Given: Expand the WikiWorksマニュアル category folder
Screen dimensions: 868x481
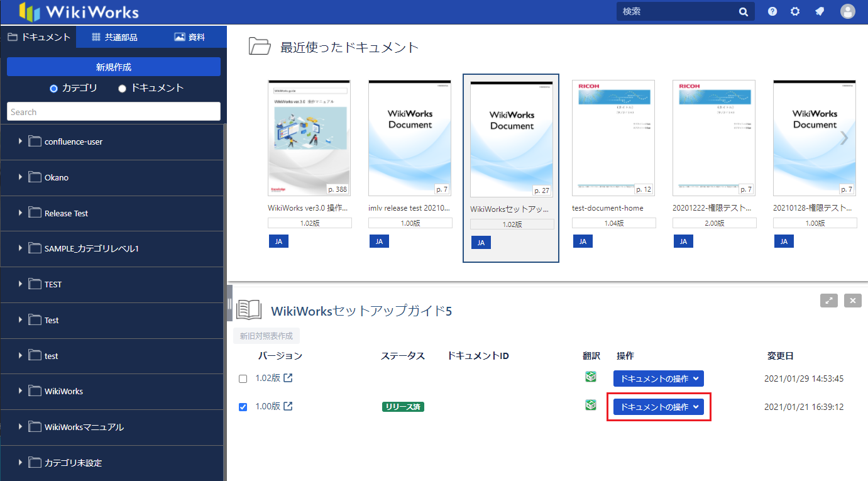Looking at the screenshot, I should 20,427.
